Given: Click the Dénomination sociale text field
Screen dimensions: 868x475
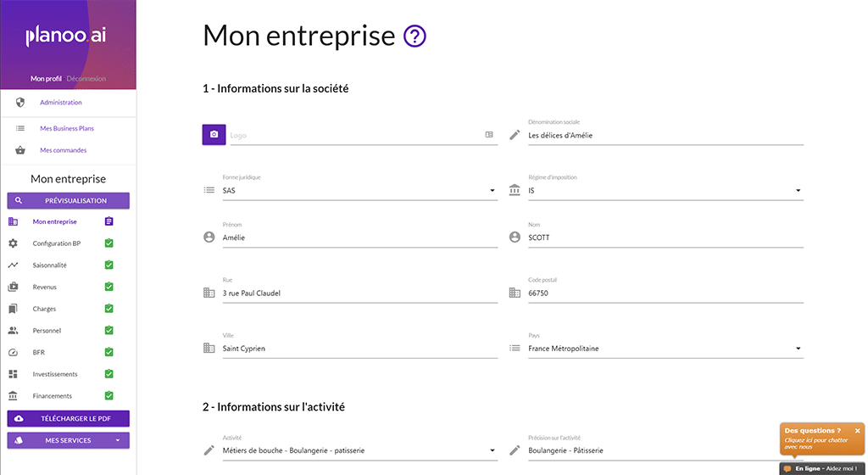Looking at the screenshot, I should 665,135.
